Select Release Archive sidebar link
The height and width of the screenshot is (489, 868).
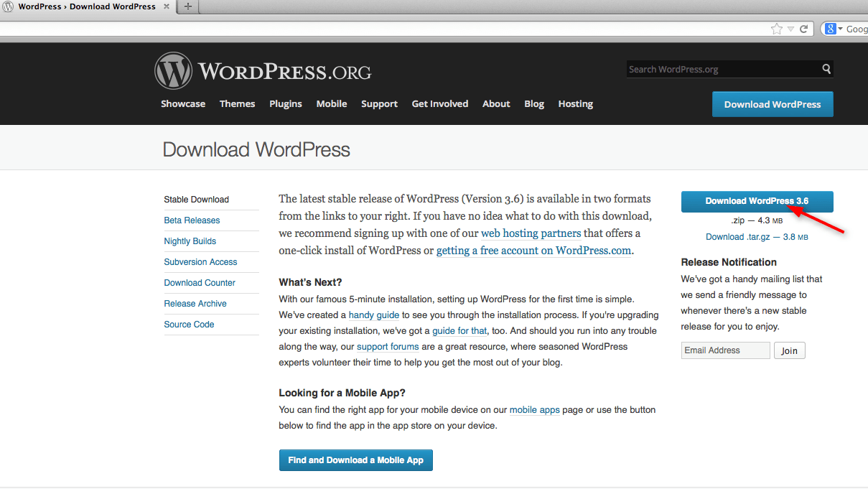195,304
